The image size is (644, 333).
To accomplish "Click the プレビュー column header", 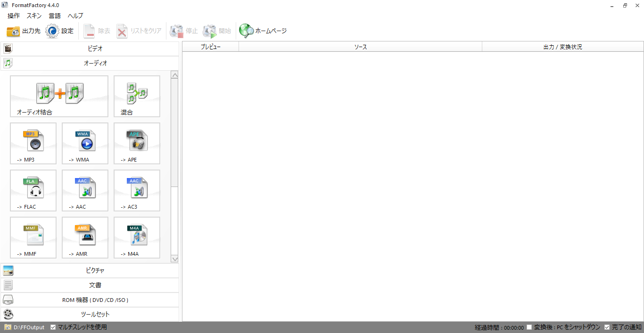I will click(x=211, y=47).
